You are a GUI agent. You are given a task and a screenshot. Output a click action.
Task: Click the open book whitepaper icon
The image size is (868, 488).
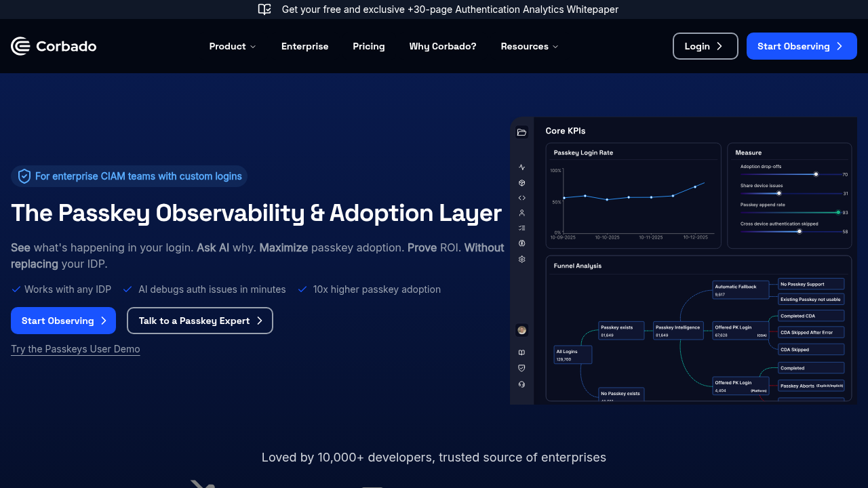point(264,9)
